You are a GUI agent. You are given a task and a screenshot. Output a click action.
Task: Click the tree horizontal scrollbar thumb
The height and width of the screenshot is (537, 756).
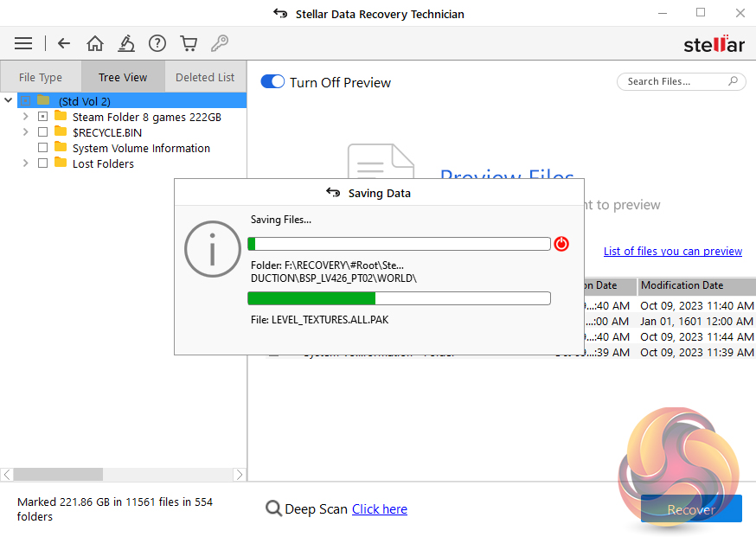[x=58, y=475]
